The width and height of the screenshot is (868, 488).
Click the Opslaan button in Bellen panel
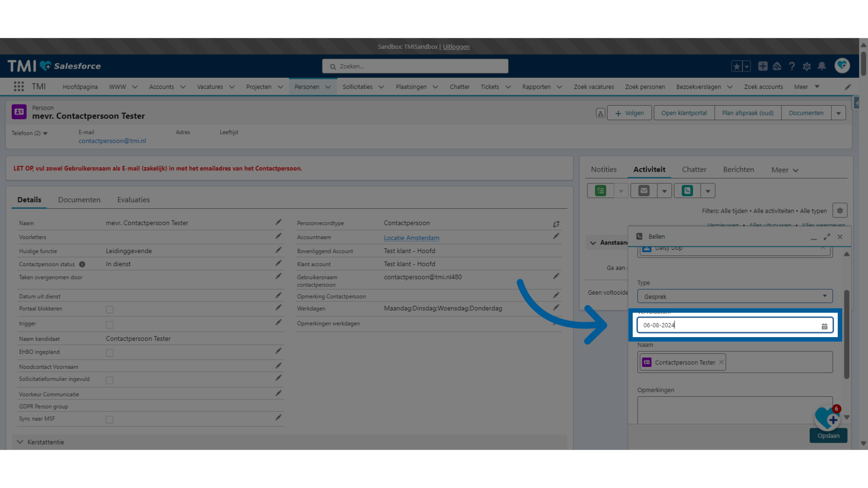(x=829, y=436)
